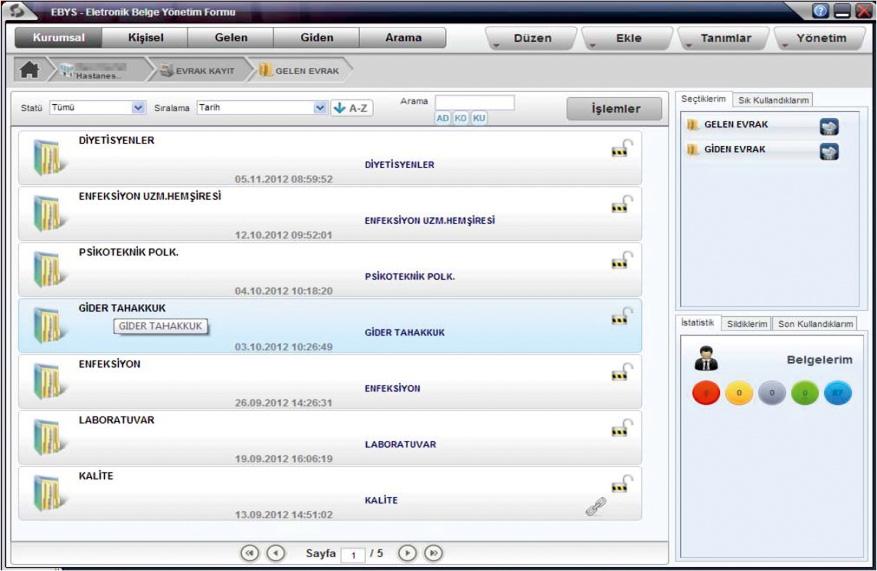The height and width of the screenshot is (571, 877).
Task: Toggle the KO search filter
Action: (x=461, y=118)
